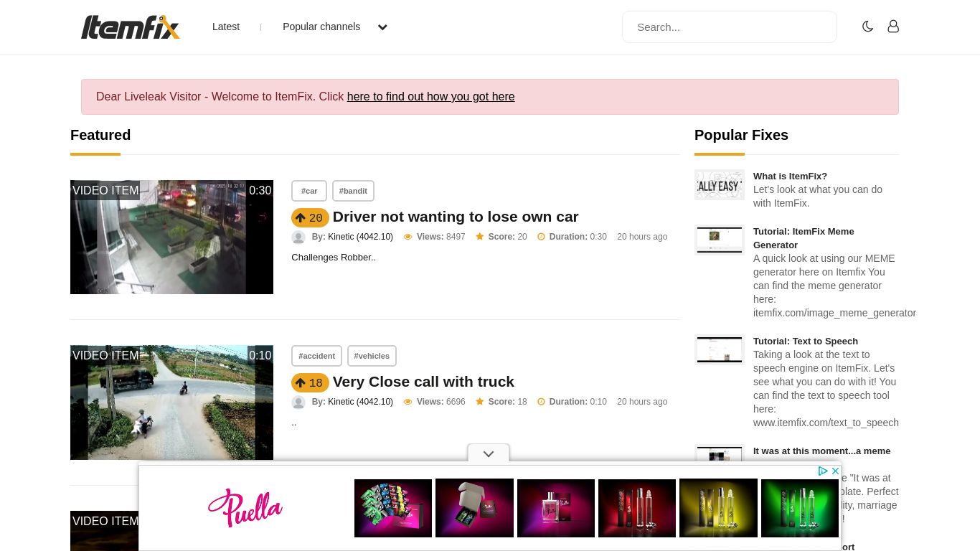This screenshot has height=551, width=980.
Task: Open 'here to find out how you got here' link
Action: 430,96
